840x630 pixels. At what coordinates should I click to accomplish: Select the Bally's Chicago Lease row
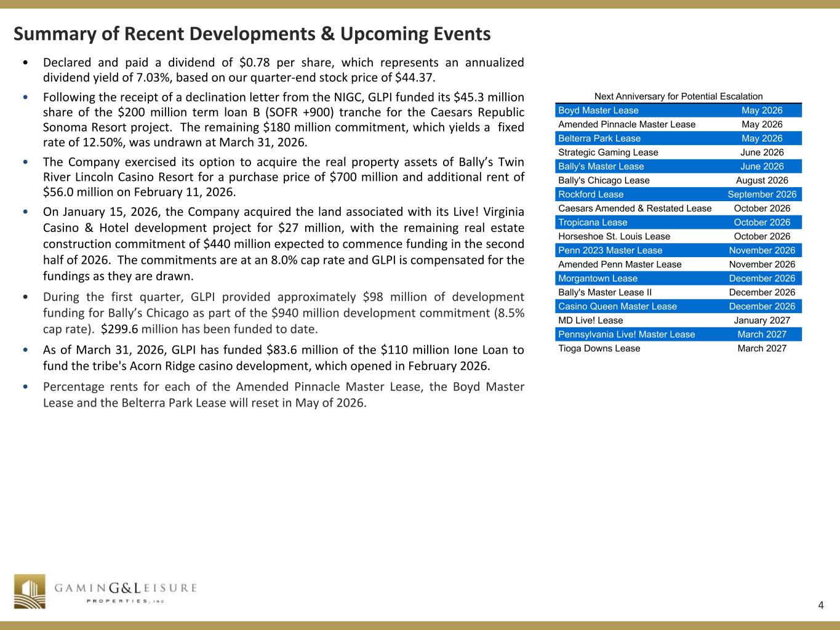[678, 180]
